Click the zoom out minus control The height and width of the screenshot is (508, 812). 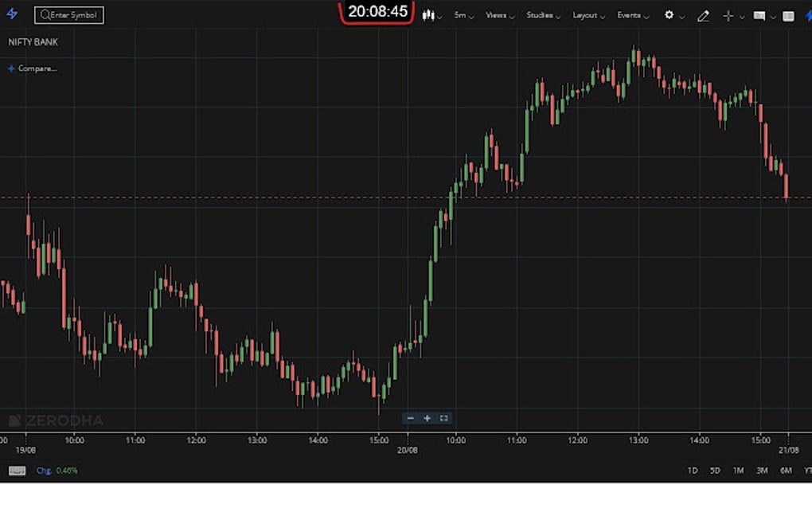pyautogui.click(x=411, y=418)
